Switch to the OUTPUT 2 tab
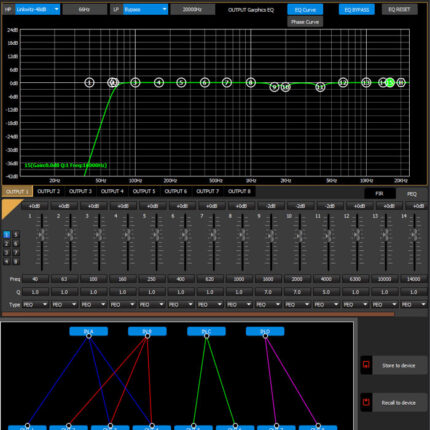Image resolution: width=430 pixels, height=430 pixels. pyautogui.click(x=49, y=191)
